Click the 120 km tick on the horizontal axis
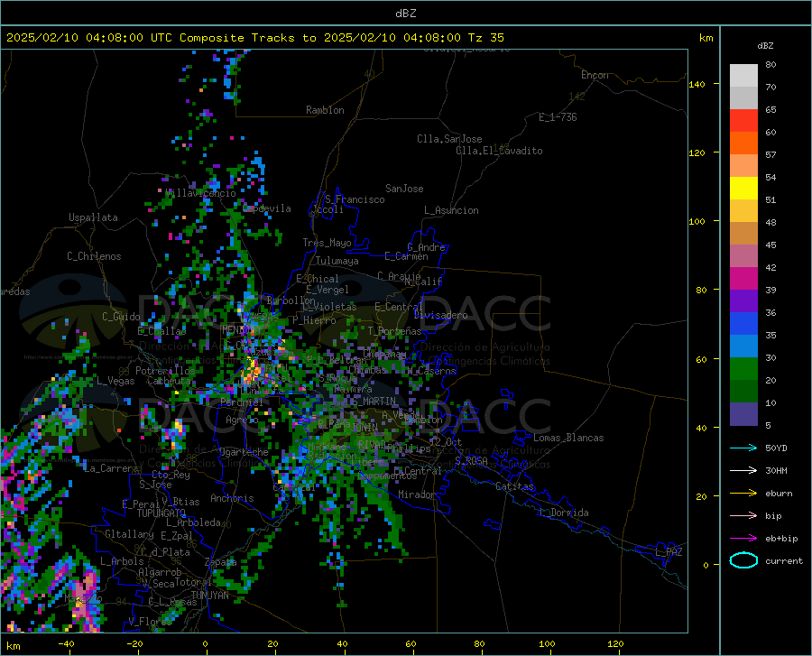Viewport: 812px width, 656px height. [615, 644]
